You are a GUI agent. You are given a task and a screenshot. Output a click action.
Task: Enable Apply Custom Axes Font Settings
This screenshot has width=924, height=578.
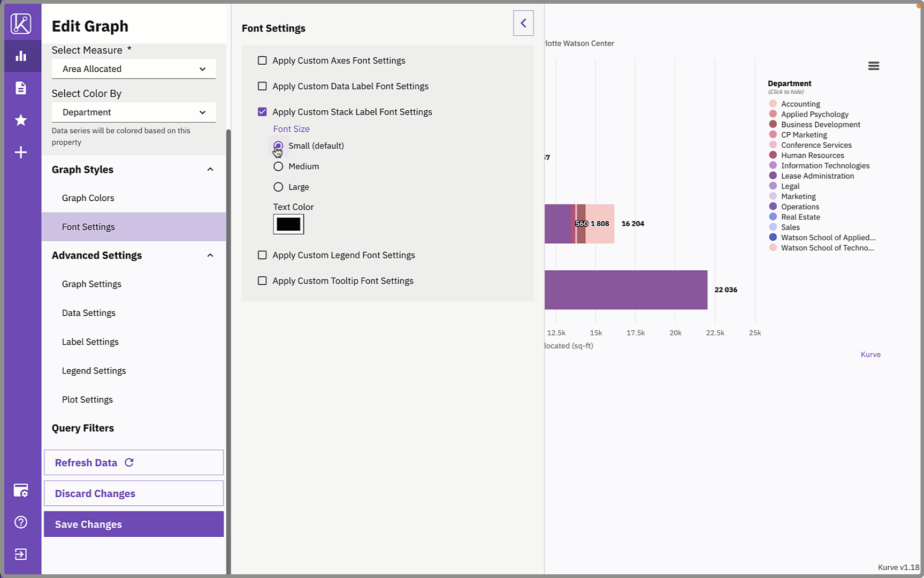pos(262,60)
